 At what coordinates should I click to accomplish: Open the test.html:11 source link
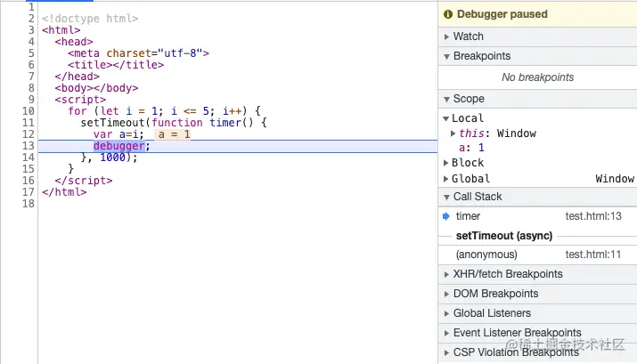[x=593, y=255]
